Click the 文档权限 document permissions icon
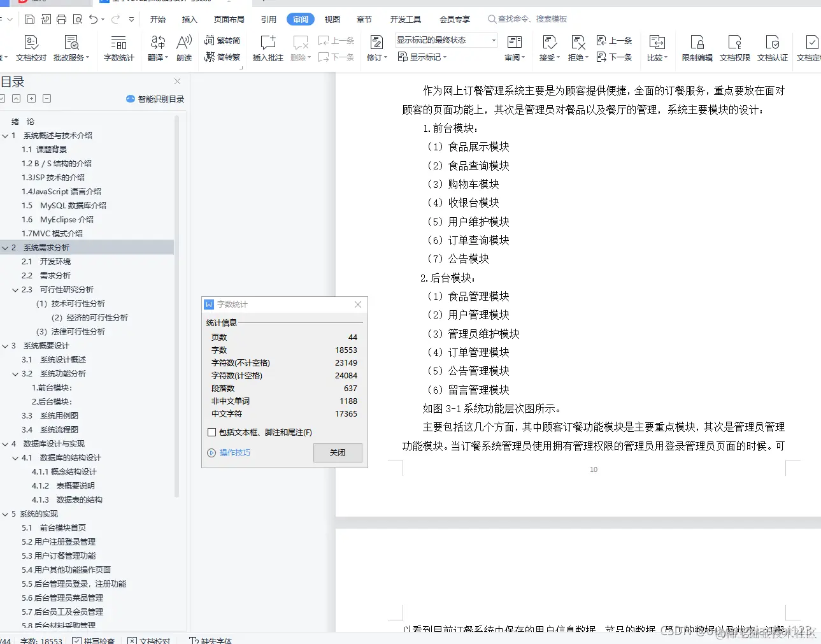Screen dimensions: 821x644 pos(734,48)
